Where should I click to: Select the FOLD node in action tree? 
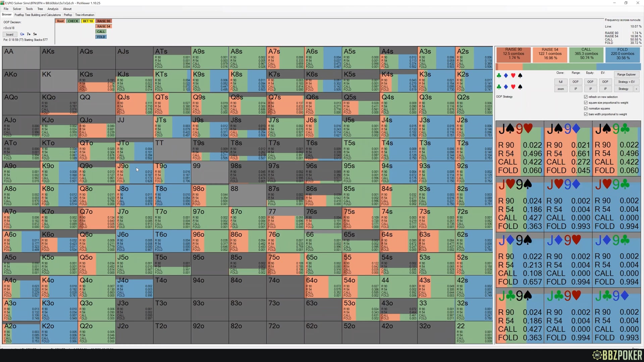coord(101,37)
